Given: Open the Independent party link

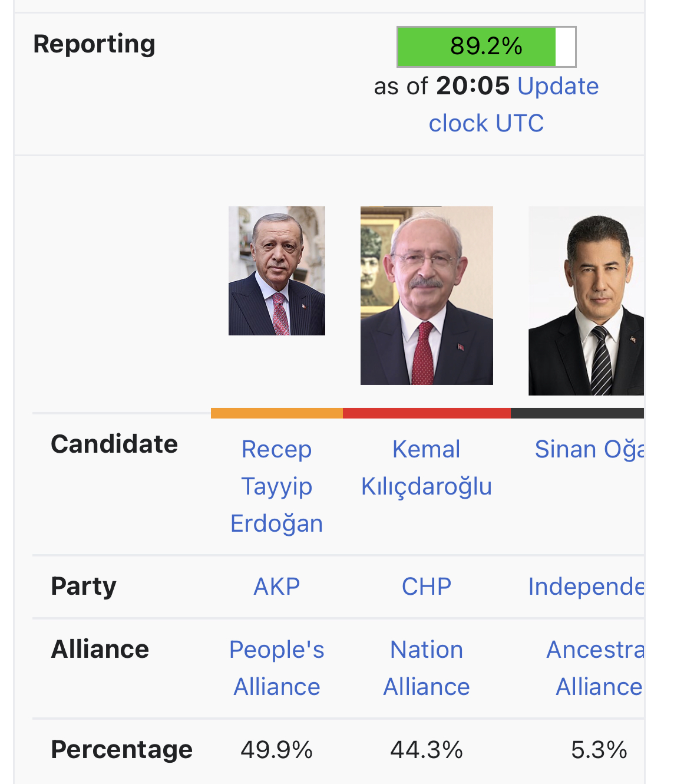Looking at the screenshot, I should pos(586,587).
